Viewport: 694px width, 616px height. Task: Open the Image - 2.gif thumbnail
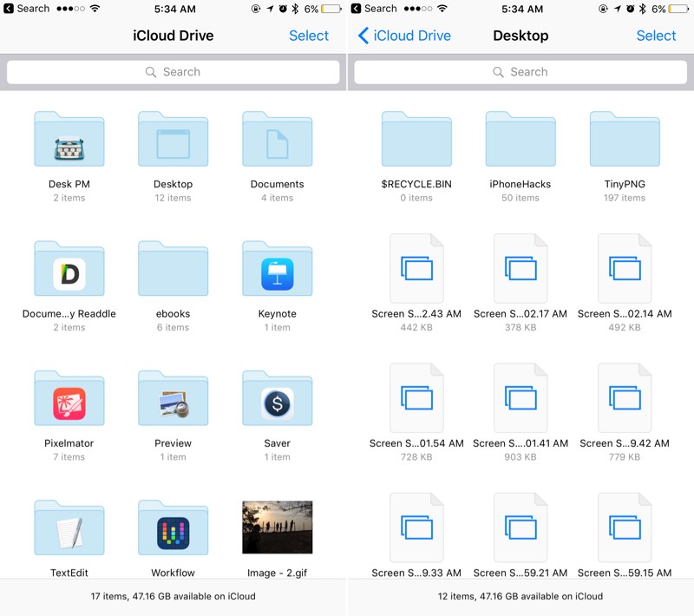277,528
